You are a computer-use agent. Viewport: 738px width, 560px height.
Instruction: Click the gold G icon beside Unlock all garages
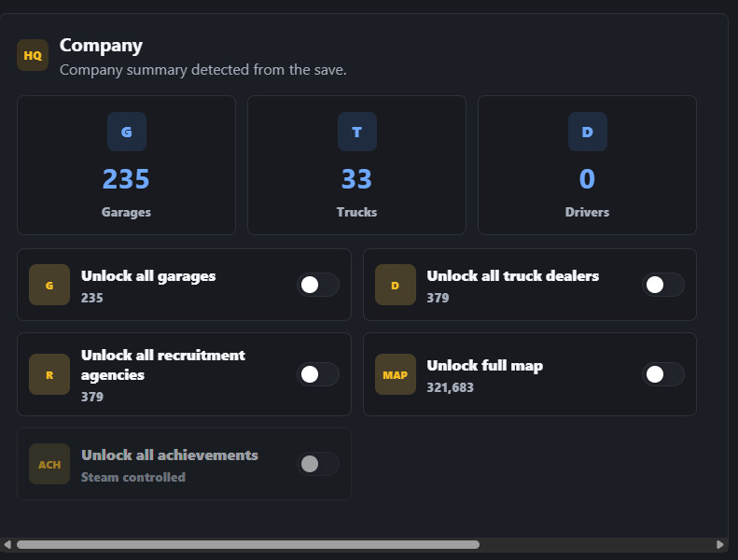coord(49,285)
